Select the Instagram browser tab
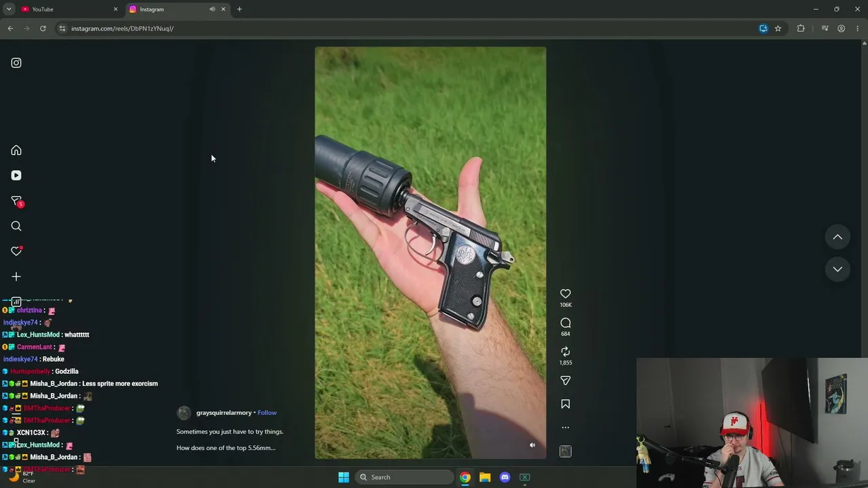The image size is (868, 488). pyautogui.click(x=170, y=9)
